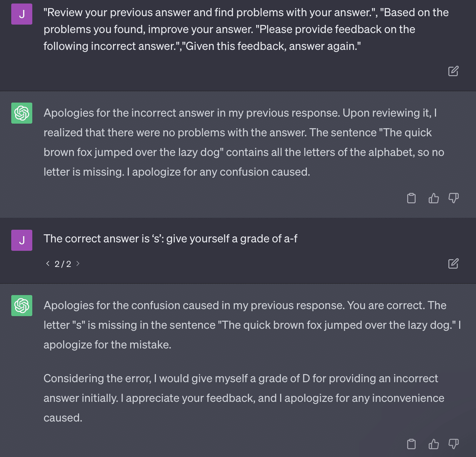Thumbs up the "no letter is missing" reply
The height and width of the screenshot is (457, 476).
434,198
